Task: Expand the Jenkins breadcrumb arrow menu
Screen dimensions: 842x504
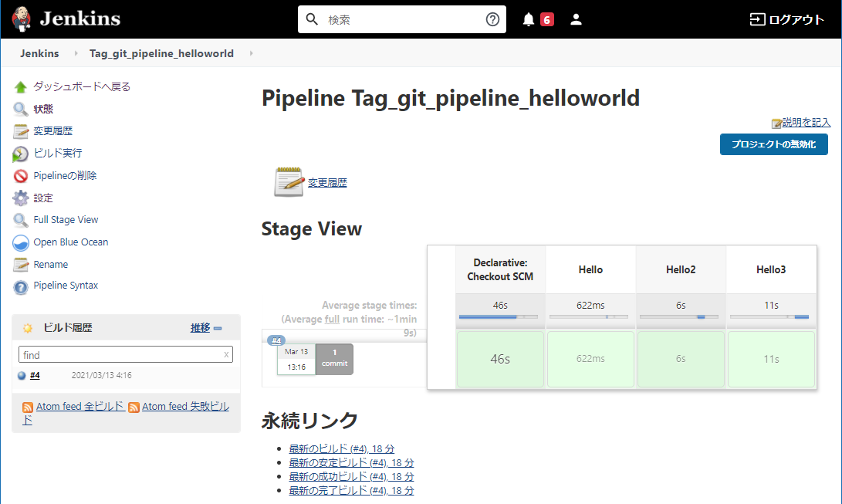Action: click(x=76, y=53)
